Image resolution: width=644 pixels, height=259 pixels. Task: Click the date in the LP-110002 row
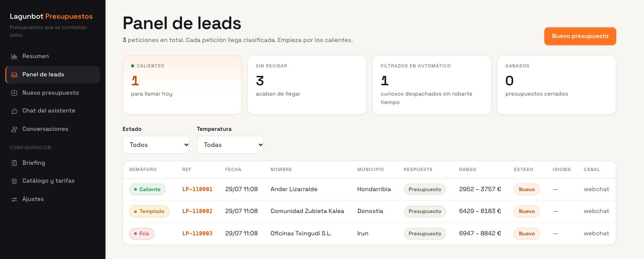(241, 211)
